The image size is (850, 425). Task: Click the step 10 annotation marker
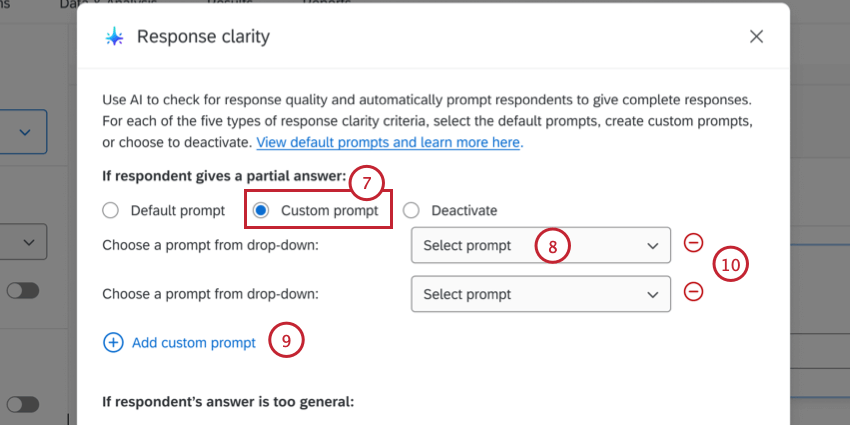click(731, 265)
